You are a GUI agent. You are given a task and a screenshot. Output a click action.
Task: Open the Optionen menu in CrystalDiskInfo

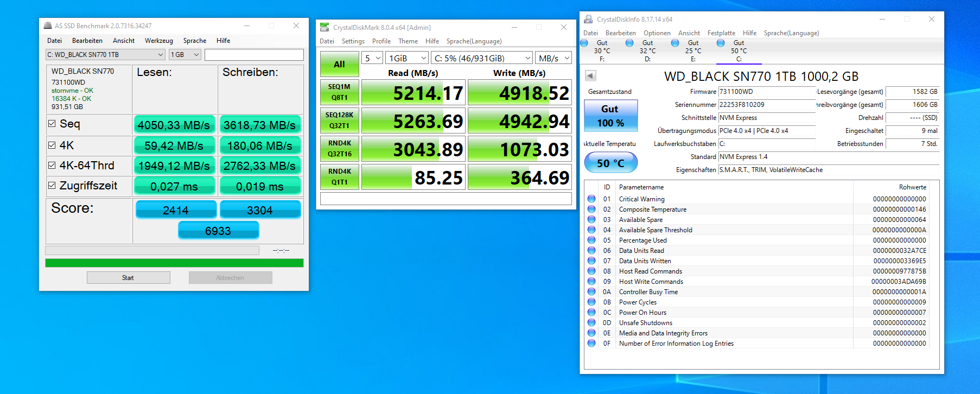[657, 33]
